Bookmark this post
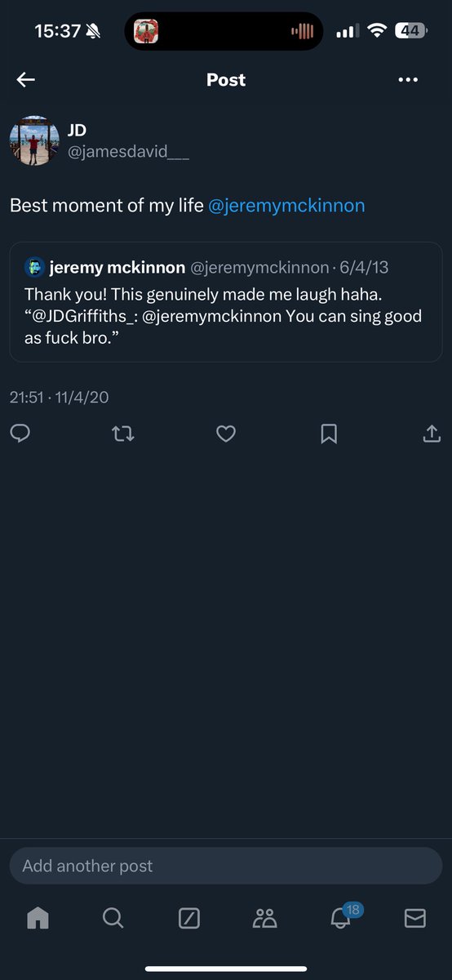 coord(329,434)
